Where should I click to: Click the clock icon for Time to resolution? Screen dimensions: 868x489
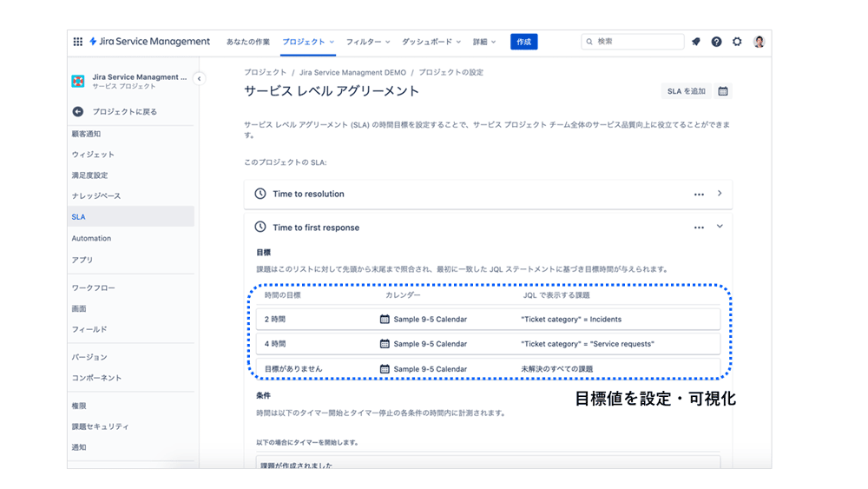click(260, 194)
